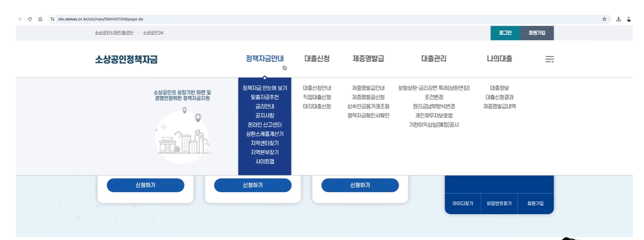Open the 소상공인시장진흥공단 link
This screenshot has width=644, height=240.
point(114,33)
